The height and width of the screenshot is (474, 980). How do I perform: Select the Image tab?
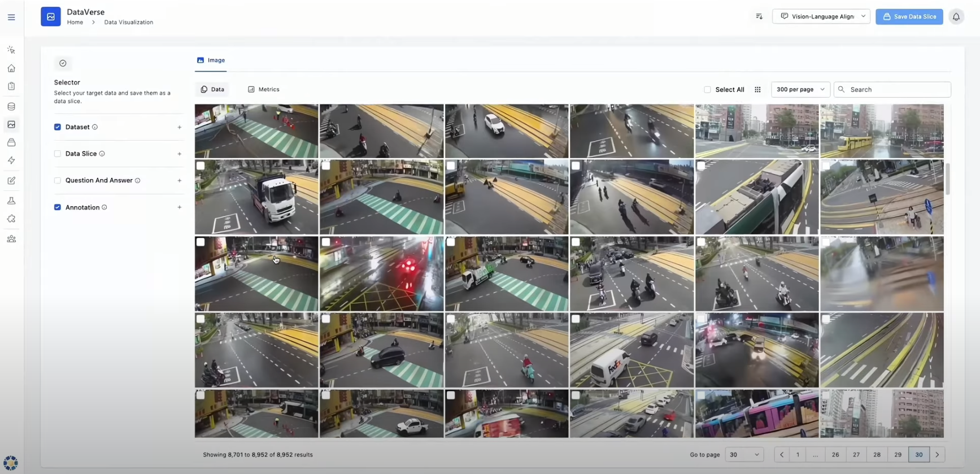[x=211, y=60]
